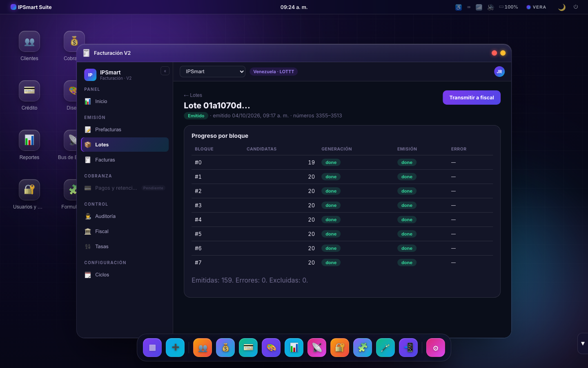The width and height of the screenshot is (588, 368).
Task: Open the app grid launcher in the dock
Action: 152,348
